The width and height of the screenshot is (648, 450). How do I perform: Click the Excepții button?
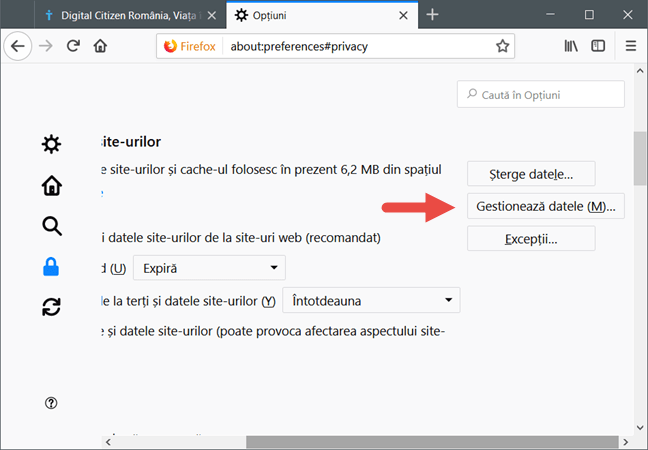click(531, 239)
